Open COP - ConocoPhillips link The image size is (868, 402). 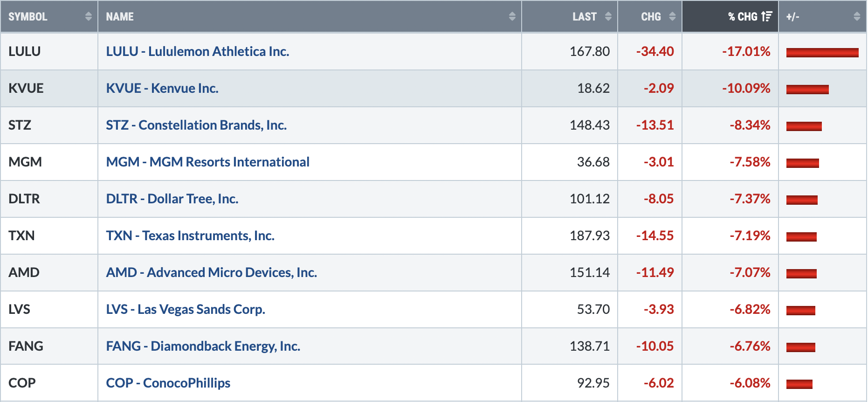click(x=168, y=383)
